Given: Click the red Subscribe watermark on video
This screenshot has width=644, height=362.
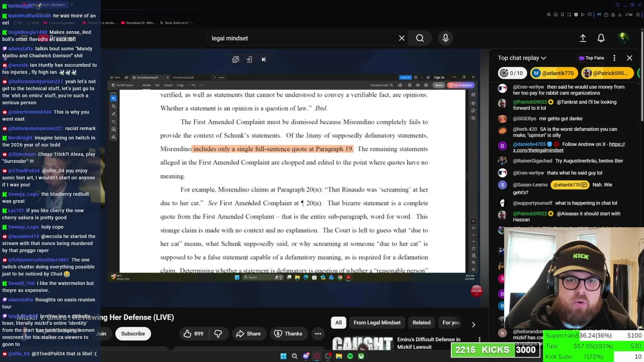Looking at the screenshot, I should (x=476, y=291).
